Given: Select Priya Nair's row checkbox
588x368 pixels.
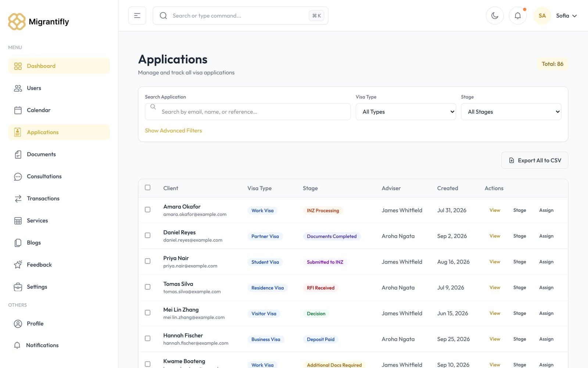Looking at the screenshot, I should (147, 261).
